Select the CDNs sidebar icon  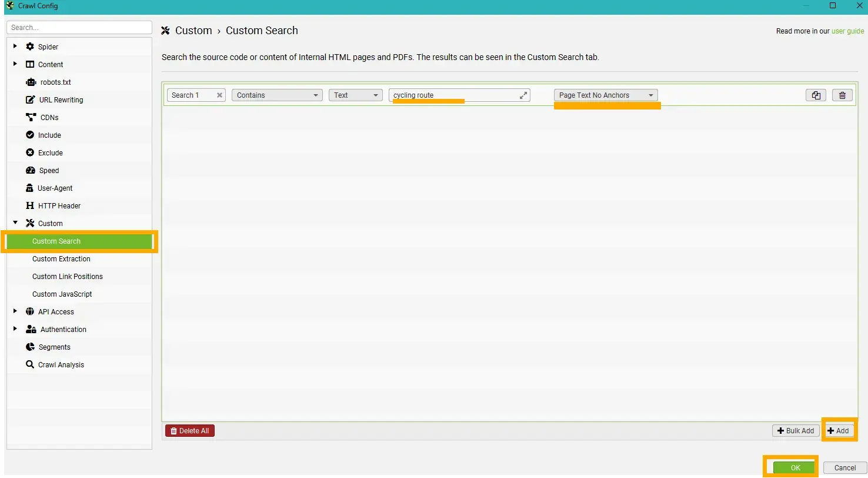[29, 117]
